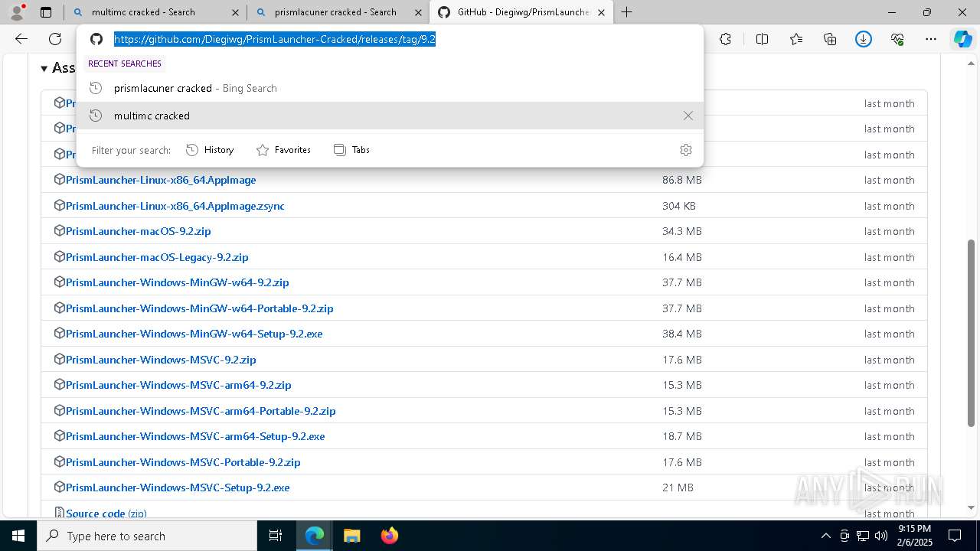The height and width of the screenshot is (551, 980).
Task: Collapse the Assets section triangle
Action: point(44,68)
